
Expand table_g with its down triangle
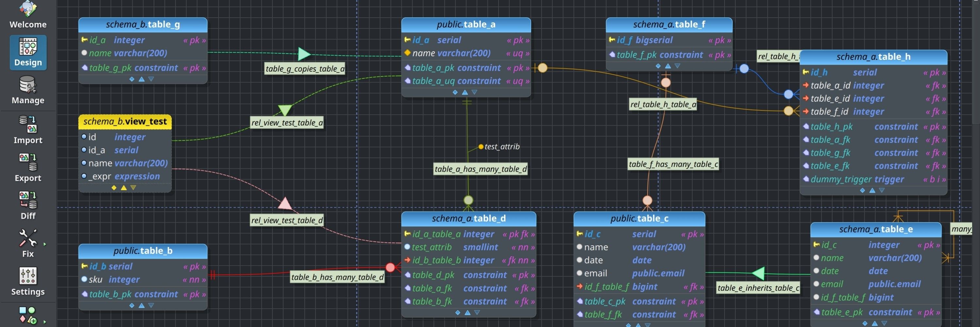(x=151, y=79)
